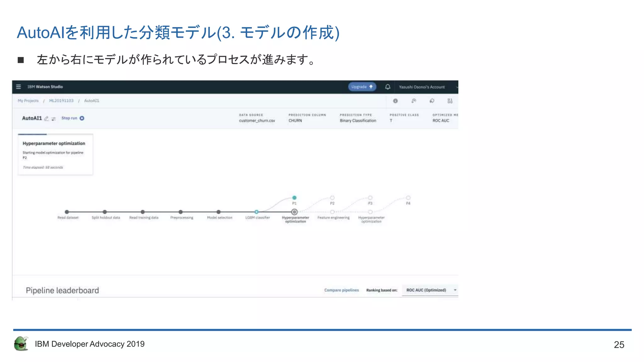Click the P1 pipeline node
This screenshot has width=644, height=362.
294,198
